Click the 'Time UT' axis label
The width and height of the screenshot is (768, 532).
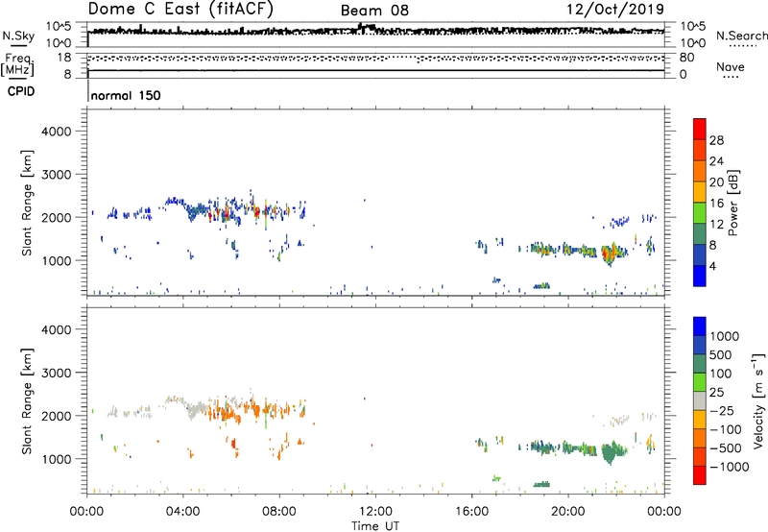(375, 526)
